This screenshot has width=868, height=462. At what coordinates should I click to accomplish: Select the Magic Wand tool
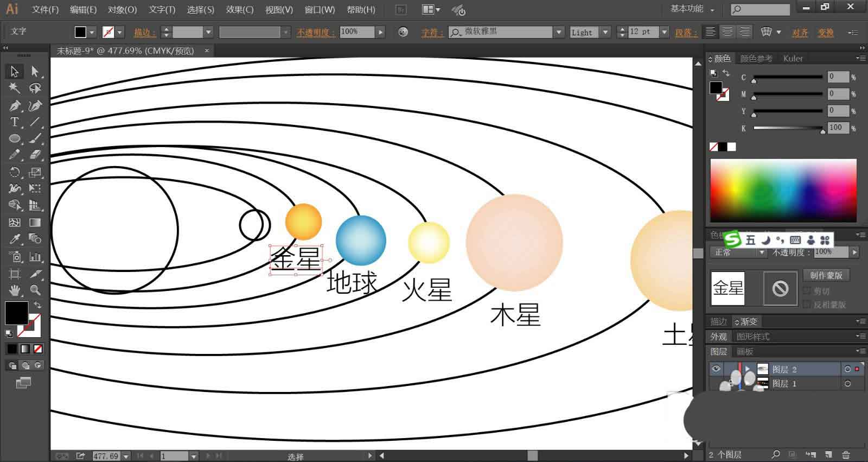pos(15,88)
